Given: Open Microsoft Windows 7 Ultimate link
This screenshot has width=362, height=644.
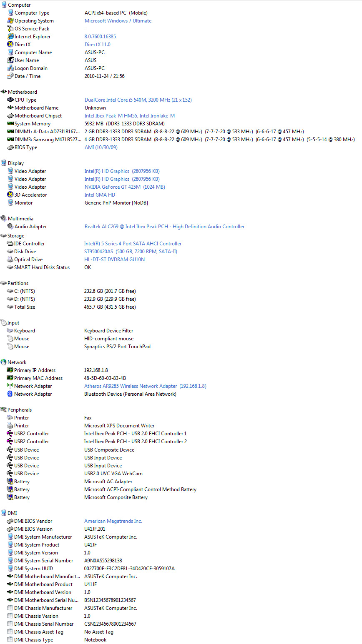Looking at the screenshot, I should [118, 21].
